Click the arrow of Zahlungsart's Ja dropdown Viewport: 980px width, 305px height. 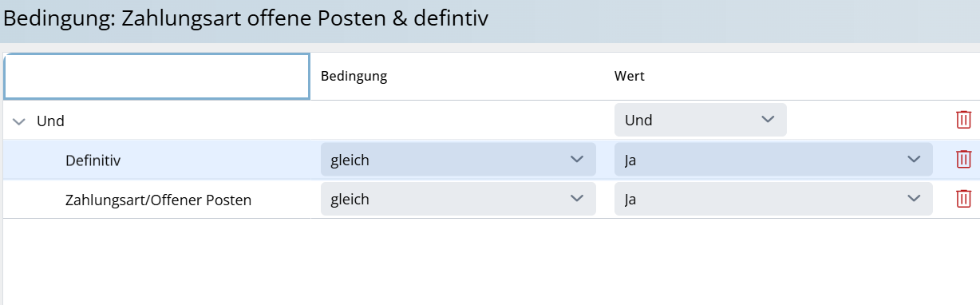tap(914, 198)
